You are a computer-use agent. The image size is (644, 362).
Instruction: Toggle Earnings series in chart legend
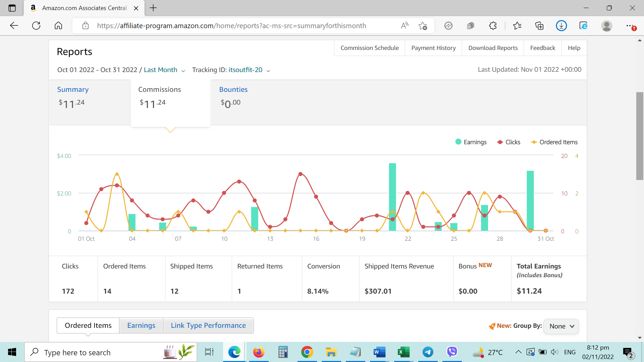point(471,142)
